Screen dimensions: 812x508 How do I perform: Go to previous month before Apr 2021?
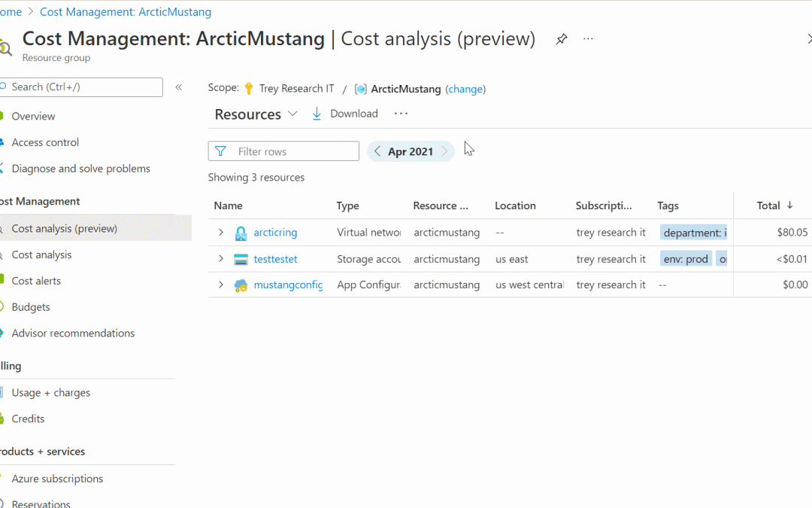(x=377, y=151)
